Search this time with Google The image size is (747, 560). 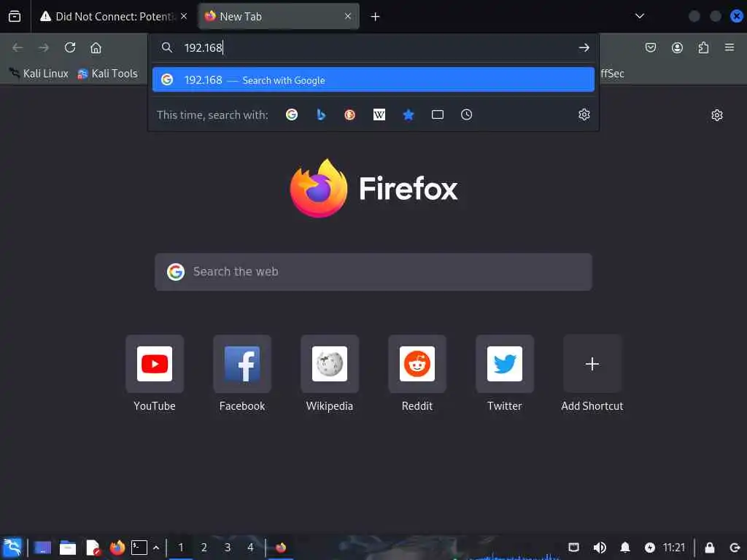pyautogui.click(x=292, y=114)
